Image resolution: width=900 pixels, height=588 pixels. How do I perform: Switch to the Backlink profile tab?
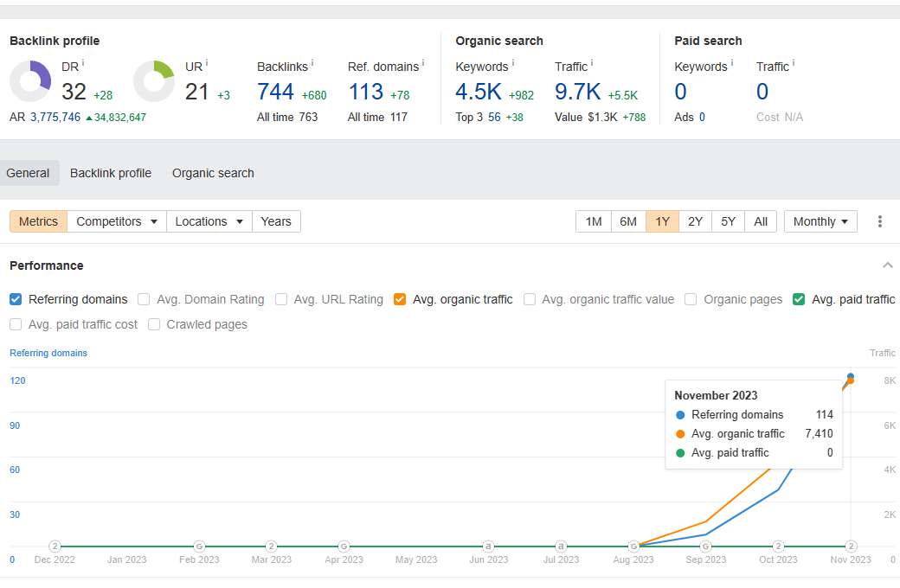coord(111,173)
